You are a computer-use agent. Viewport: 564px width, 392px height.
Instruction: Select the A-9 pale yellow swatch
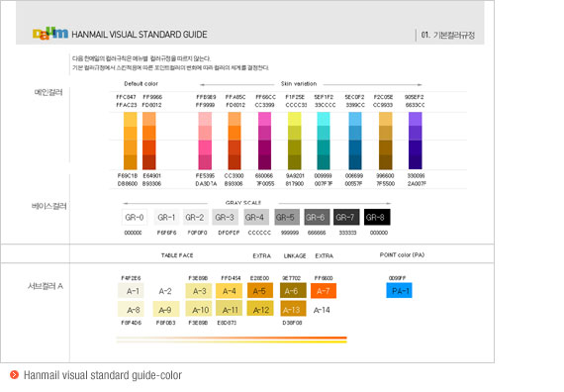pyautogui.click(x=166, y=309)
